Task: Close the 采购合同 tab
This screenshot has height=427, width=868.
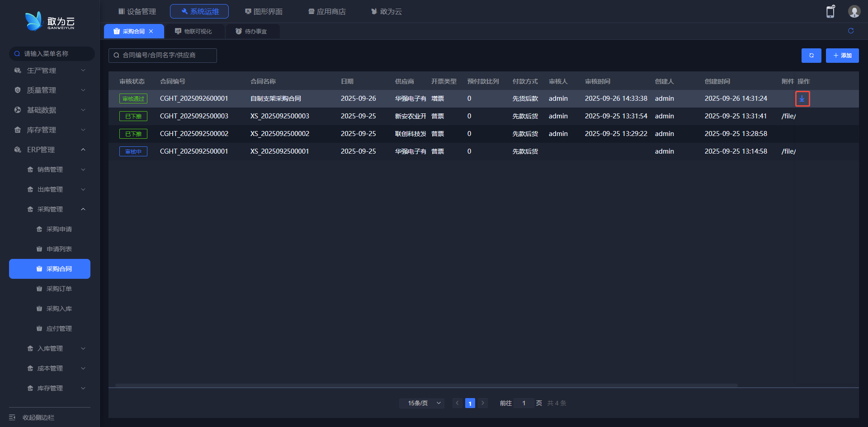Action: coord(151,31)
